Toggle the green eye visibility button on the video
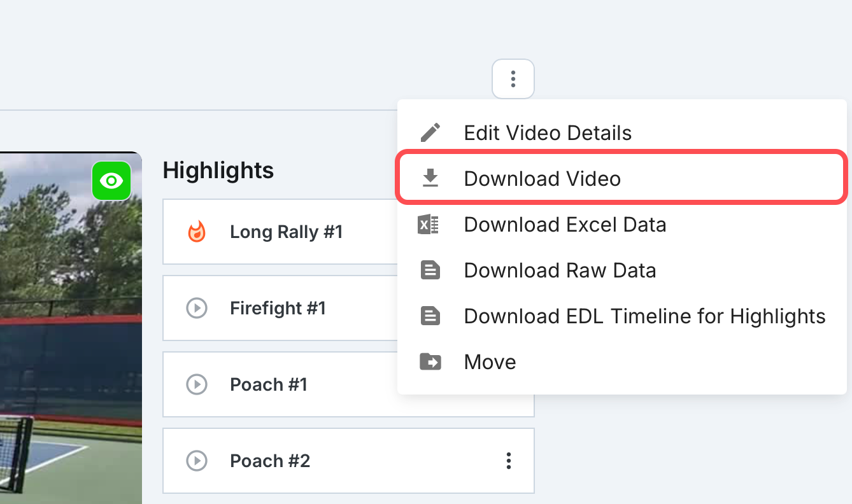The height and width of the screenshot is (504, 852). click(111, 181)
